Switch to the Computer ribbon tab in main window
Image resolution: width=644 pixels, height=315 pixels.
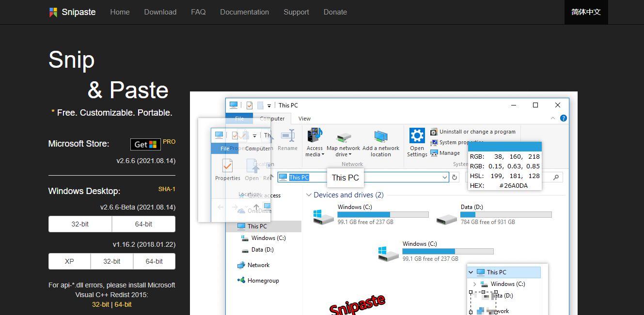(x=272, y=119)
